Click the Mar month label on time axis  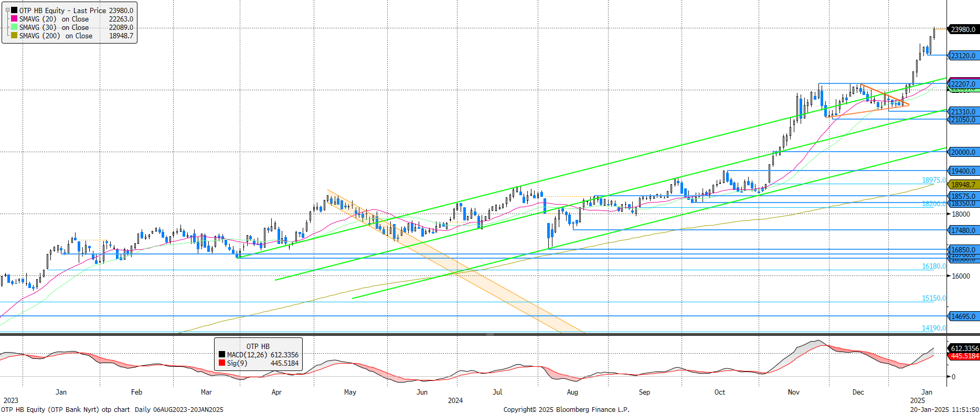[206, 392]
